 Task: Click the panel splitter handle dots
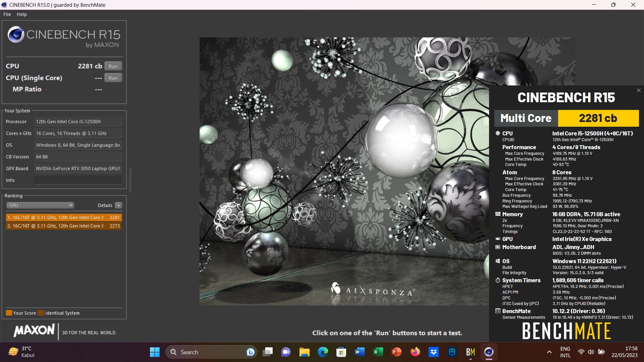pyautogui.click(x=130, y=180)
